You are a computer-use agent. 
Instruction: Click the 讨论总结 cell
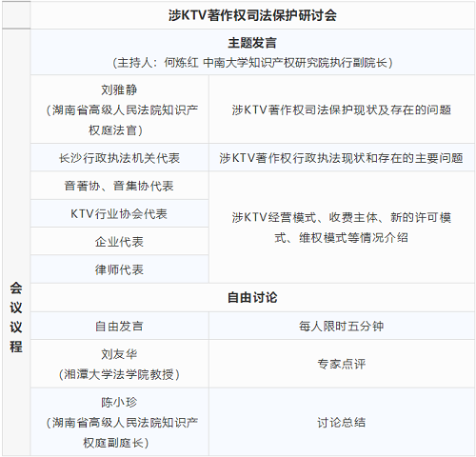pyautogui.click(x=342, y=422)
